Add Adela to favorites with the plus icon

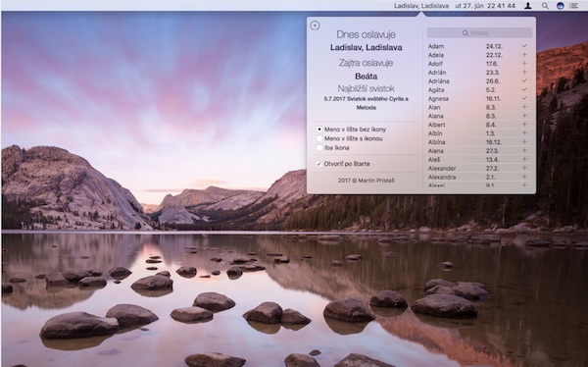pos(524,55)
